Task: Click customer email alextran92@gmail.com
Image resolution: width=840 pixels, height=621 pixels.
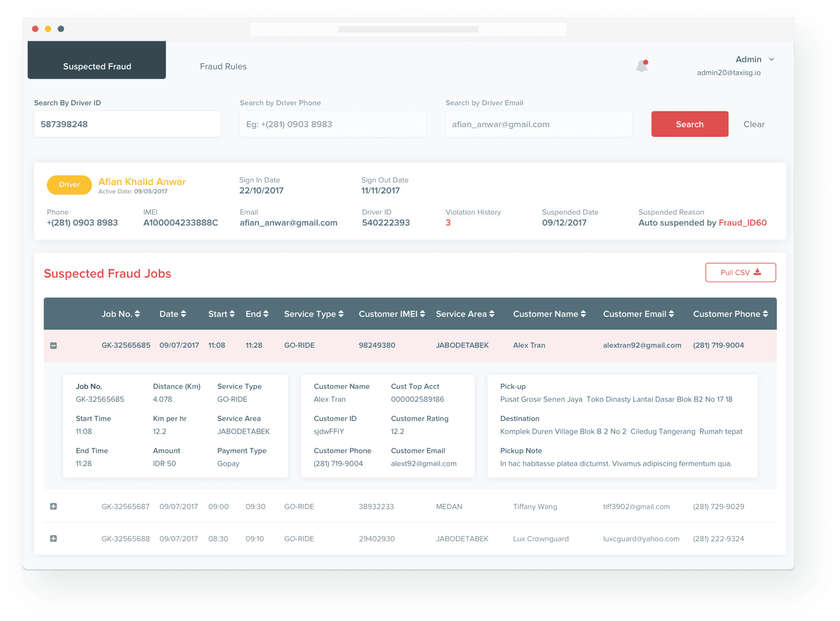Action: coord(642,346)
